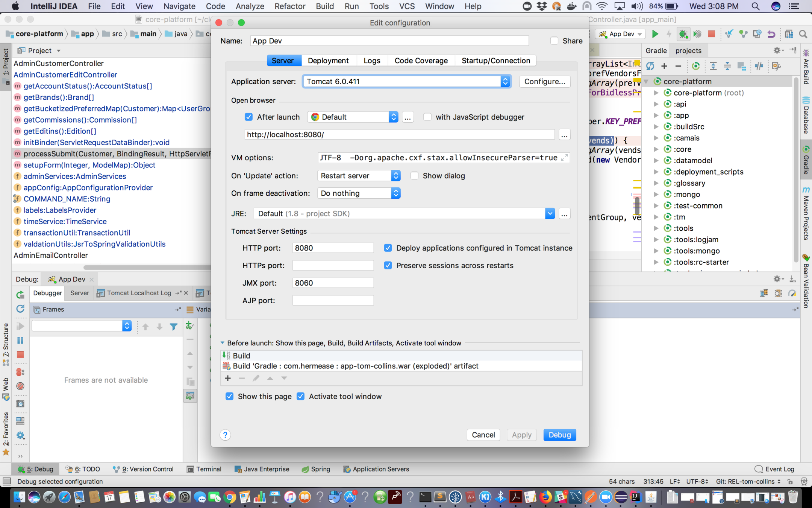Viewport: 812px width, 508px height.
Task: Click red Stop icon in Debug panel
Action: (20, 354)
